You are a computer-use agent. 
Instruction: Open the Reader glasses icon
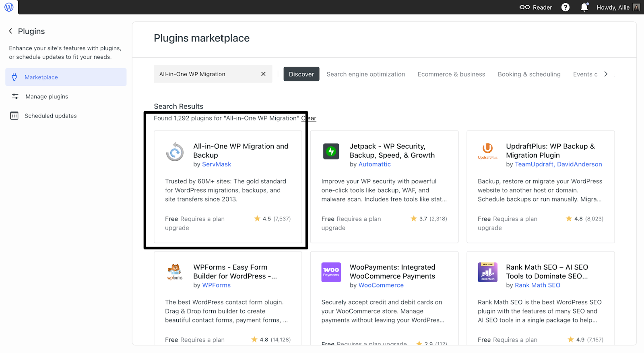524,7
